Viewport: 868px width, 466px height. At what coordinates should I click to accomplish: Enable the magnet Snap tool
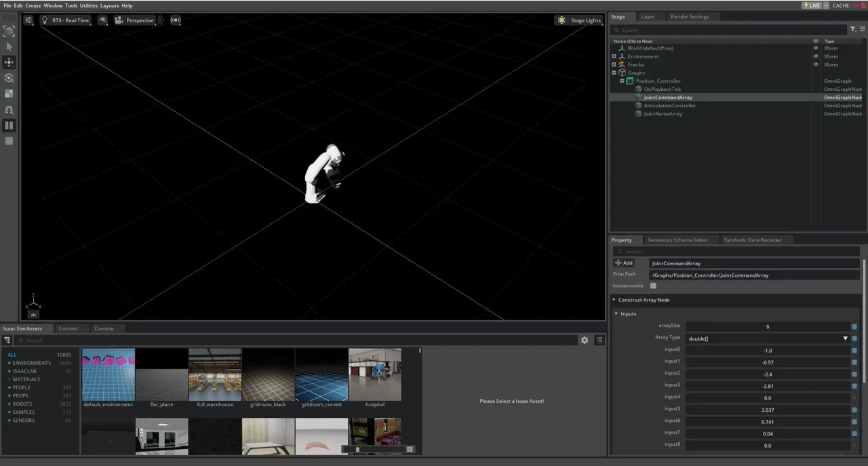(x=9, y=109)
